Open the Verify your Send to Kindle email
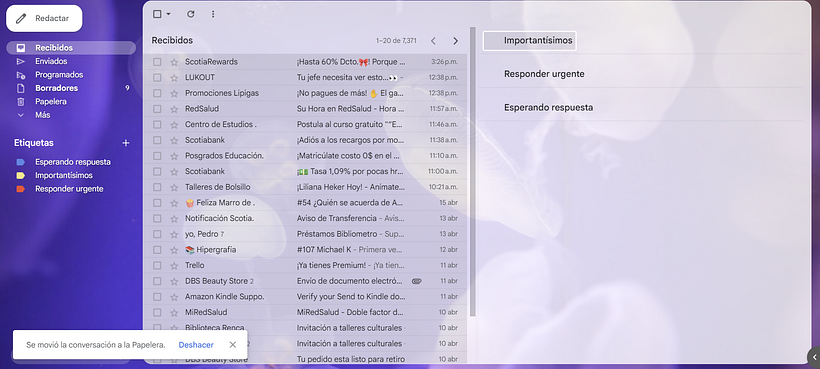820x369 pixels. tap(304, 297)
